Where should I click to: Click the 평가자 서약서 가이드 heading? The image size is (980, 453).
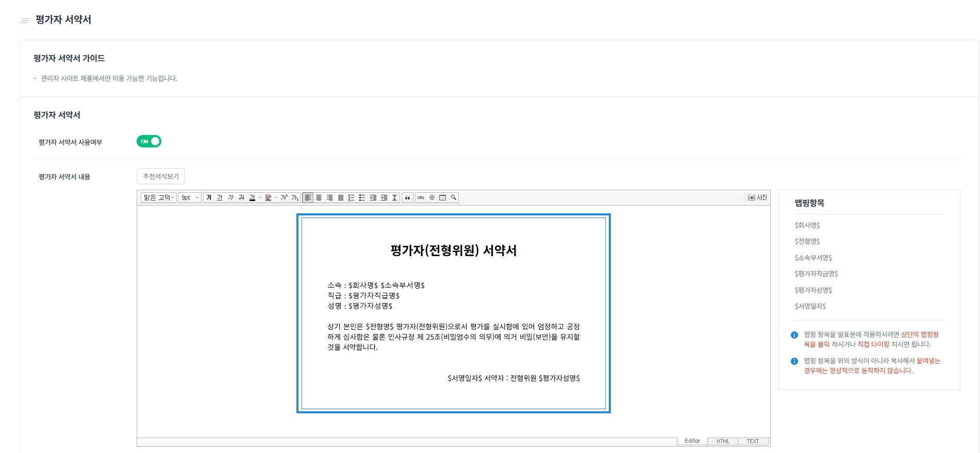[69, 58]
